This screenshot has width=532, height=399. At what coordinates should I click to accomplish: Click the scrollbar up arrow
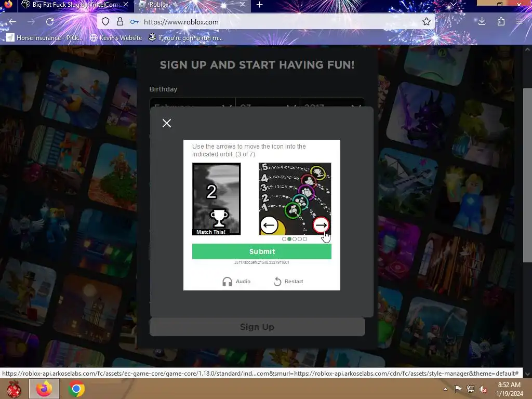[527, 49]
